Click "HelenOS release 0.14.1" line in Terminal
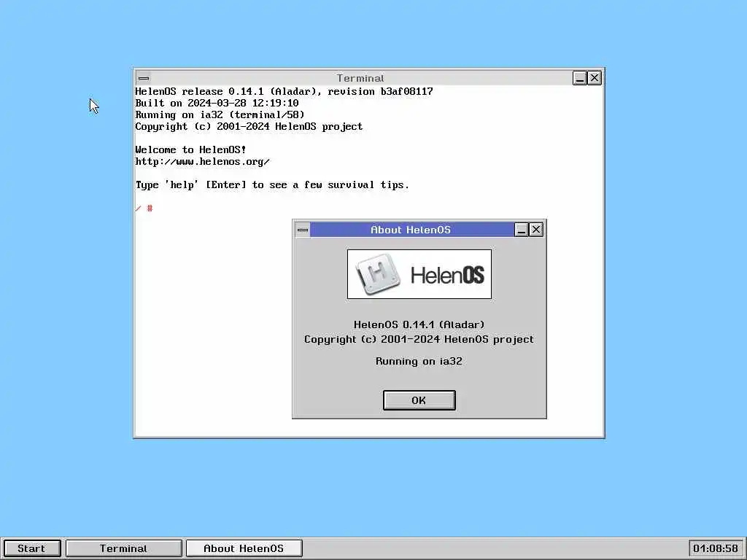This screenshot has height=560, width=747. pos(284,91)
